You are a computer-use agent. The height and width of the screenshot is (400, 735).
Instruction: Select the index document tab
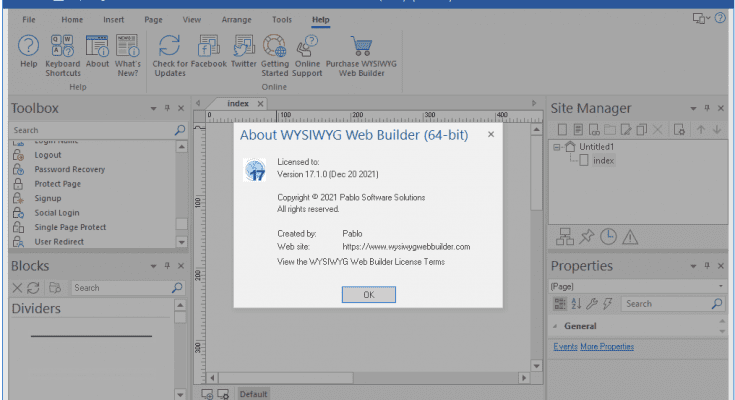[x=238, y=104]
